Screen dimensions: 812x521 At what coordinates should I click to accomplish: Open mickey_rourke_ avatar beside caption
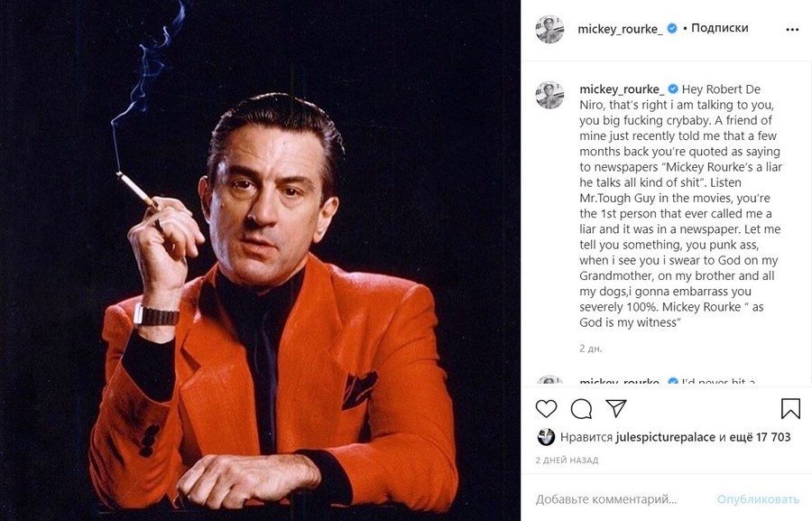pyautogui.click(x=549, y=96)
